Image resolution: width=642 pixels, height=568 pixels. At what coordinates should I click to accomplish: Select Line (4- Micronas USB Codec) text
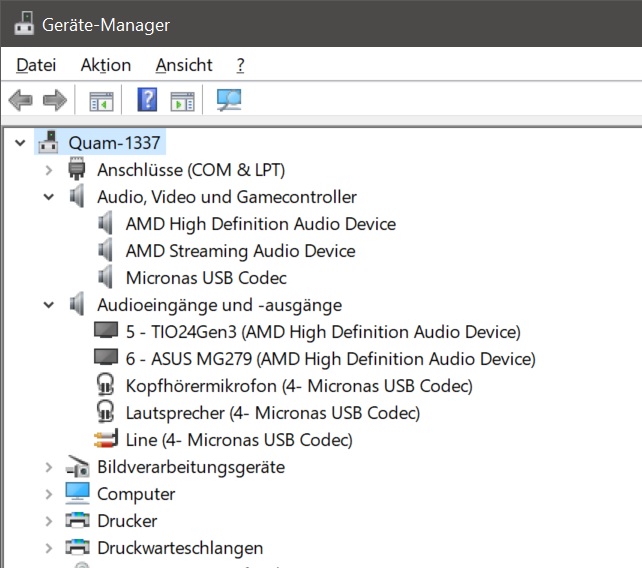pos(239,440)
